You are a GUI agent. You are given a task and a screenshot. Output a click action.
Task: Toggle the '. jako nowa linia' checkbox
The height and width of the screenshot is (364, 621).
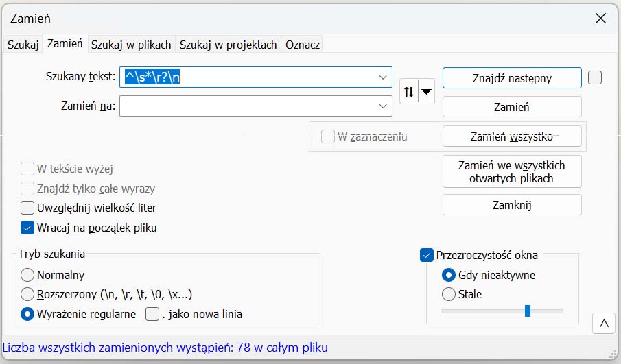click(x=152, y=315)
